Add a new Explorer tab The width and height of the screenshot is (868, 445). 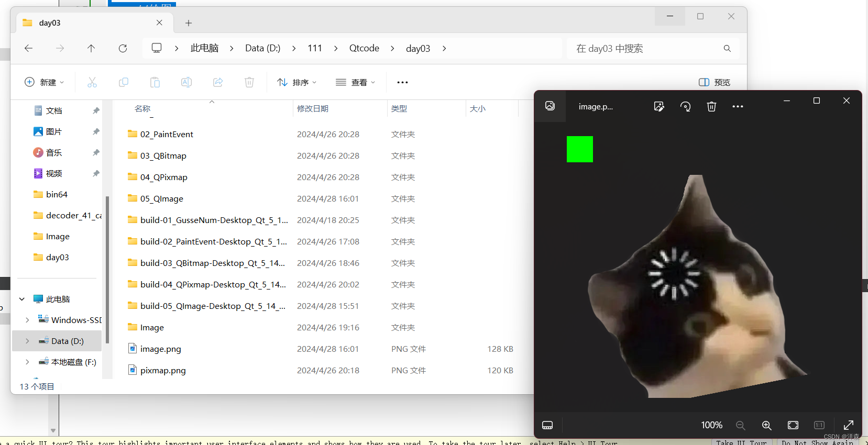[x=189, y=23]
